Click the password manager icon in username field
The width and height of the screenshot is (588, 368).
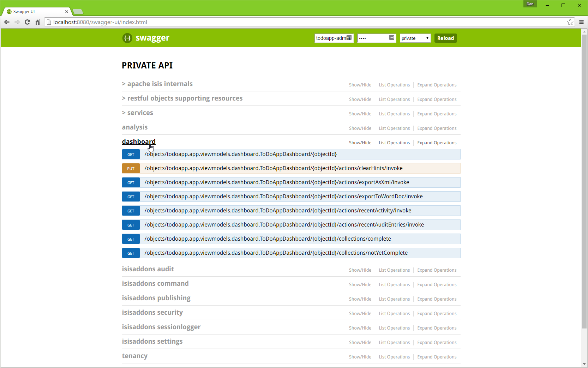[x=349, y=38]
